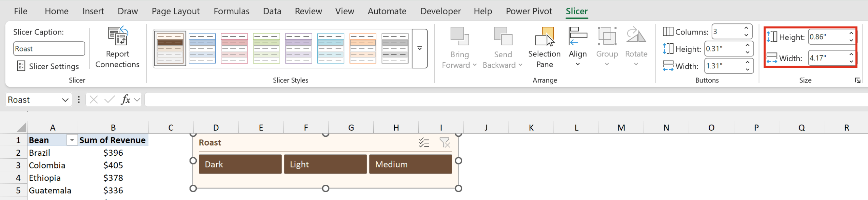
Task: Click the formula bar Cancel icon
Action: [x=94, y=100]
